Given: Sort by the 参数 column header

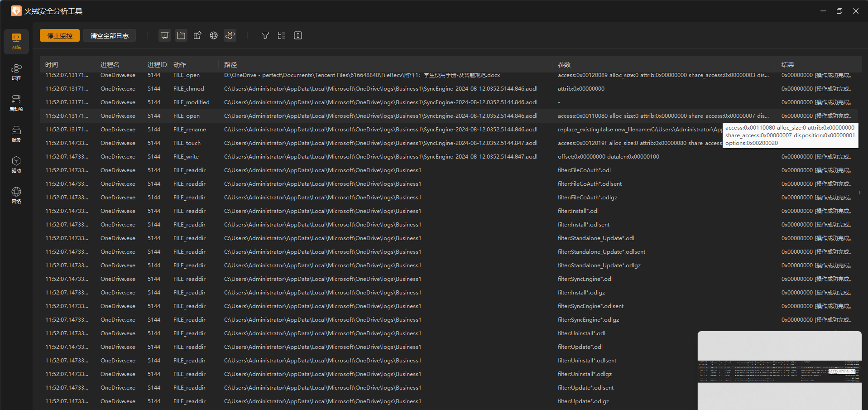Looking at the screenshot, I should (564, 65).
